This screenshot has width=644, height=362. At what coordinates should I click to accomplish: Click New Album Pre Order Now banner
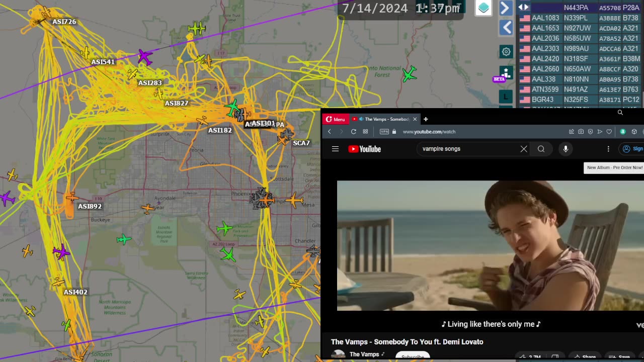[x=614, y=167]
